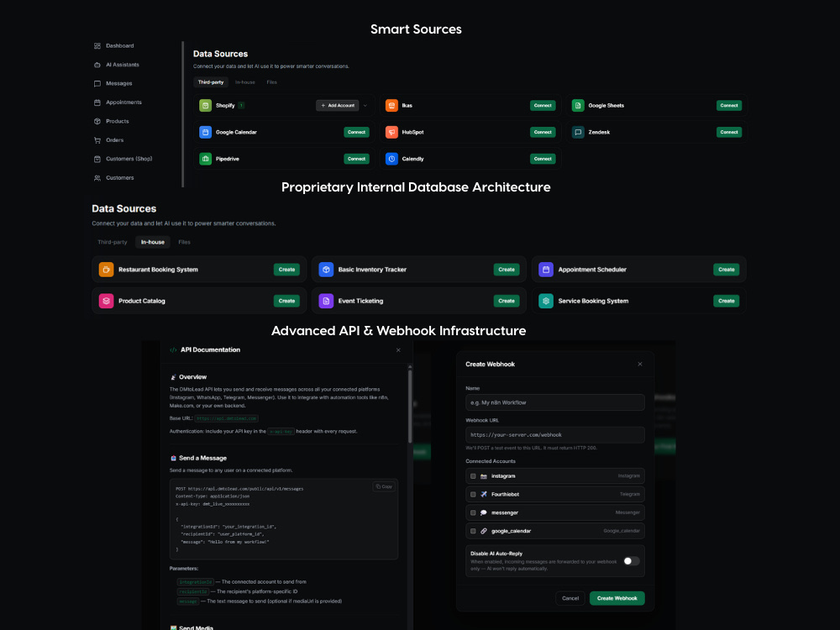
Task: Click the Restaurant Booking System icon
Action: point(106,270)
